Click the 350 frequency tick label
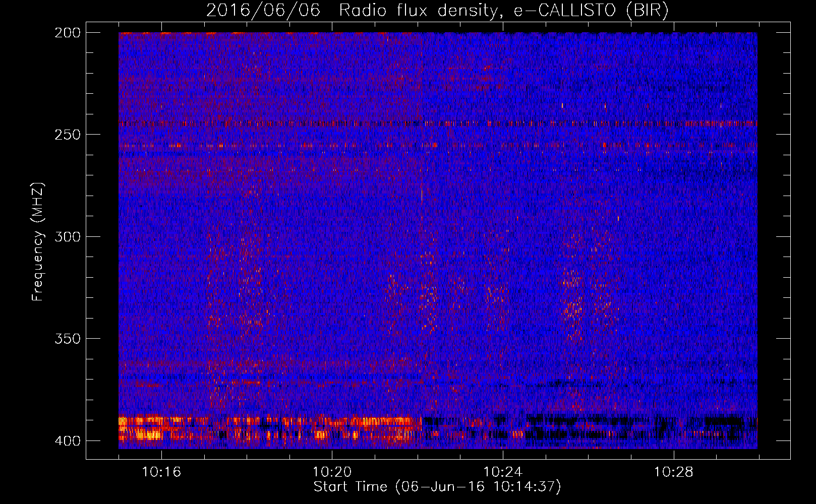Viewport: 816px width, 504px height. coord(68,338)
